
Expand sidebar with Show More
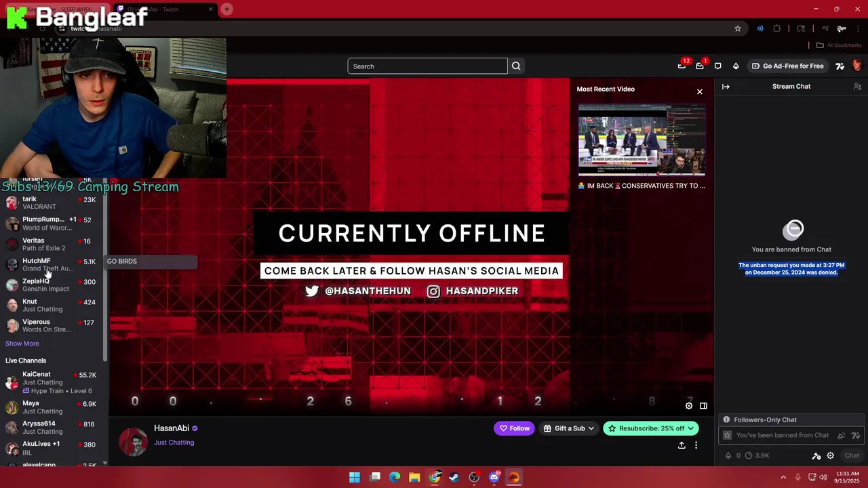tap(22, 344)
